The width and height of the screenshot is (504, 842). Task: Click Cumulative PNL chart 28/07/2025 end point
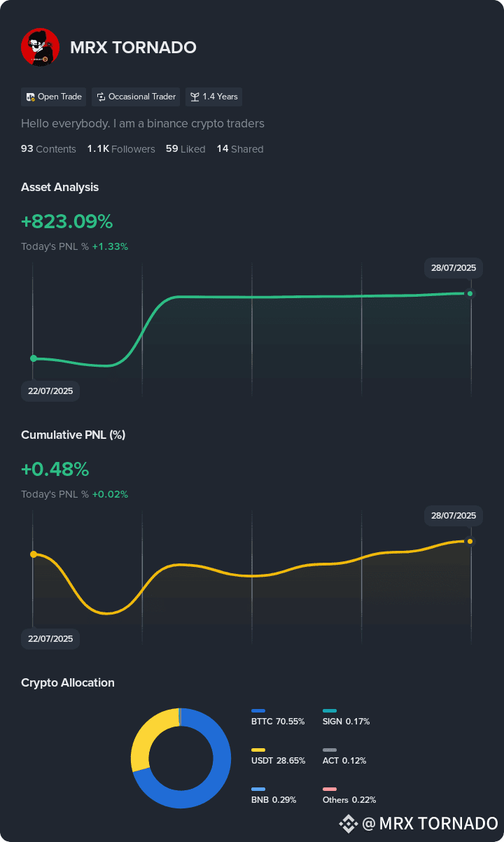point(470,541)
